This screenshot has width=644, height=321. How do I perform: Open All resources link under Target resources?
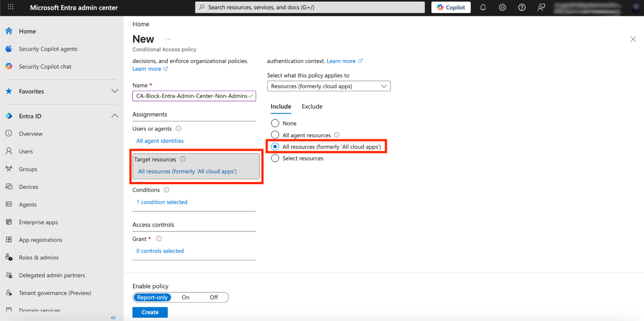187,171
